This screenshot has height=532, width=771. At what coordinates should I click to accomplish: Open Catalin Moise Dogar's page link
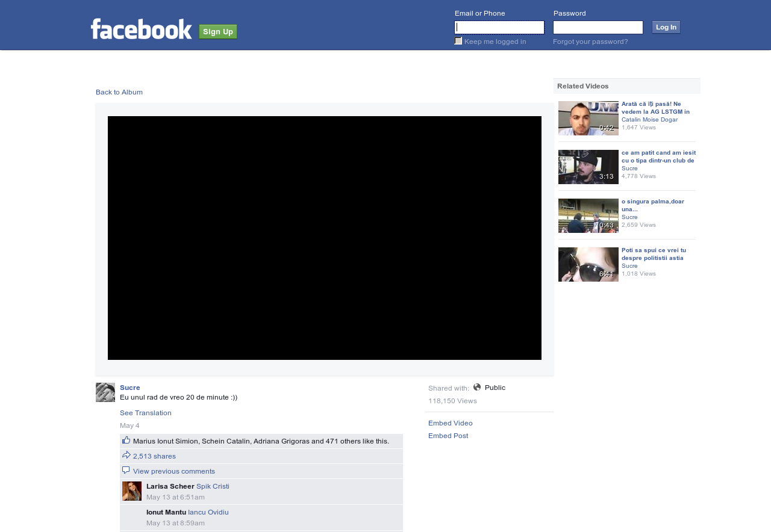(649, 120)
